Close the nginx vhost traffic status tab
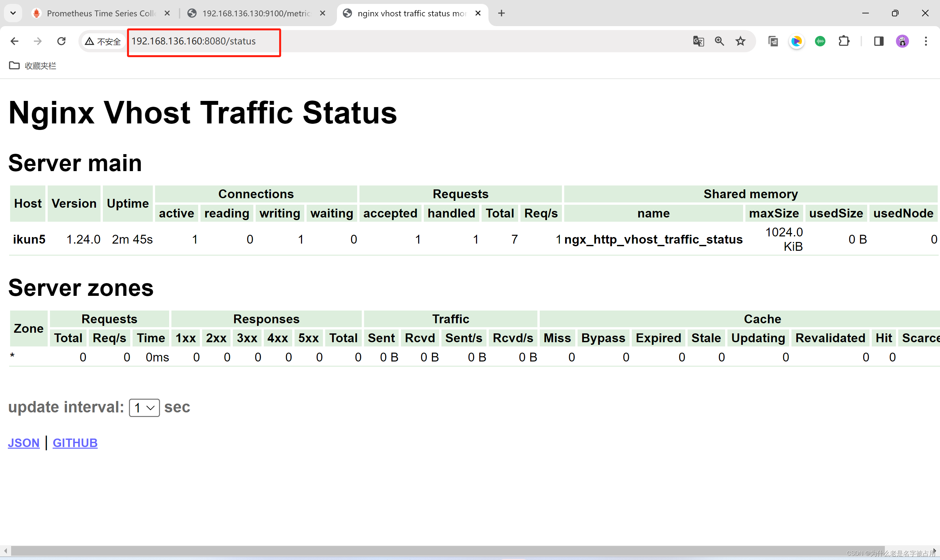 click(478, 13)
